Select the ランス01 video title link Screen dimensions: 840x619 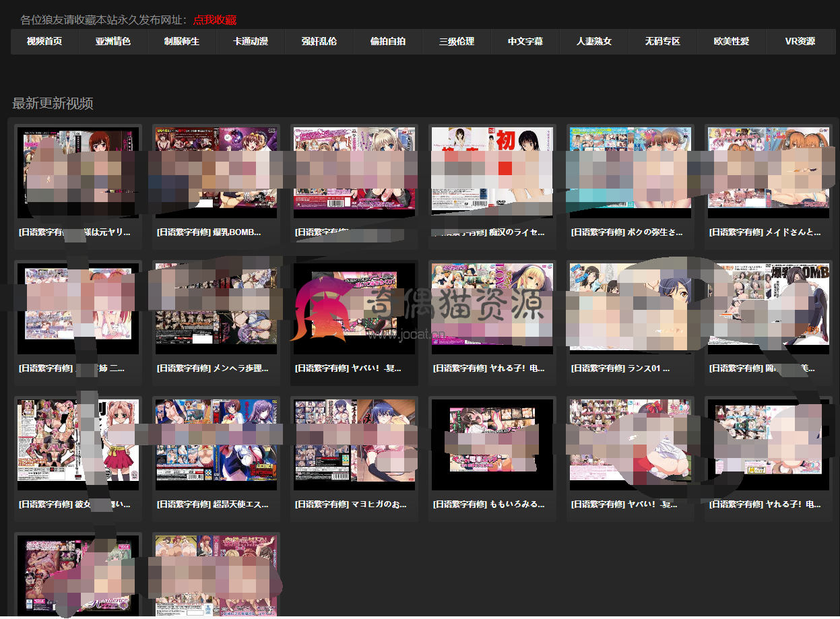point(620,368)
